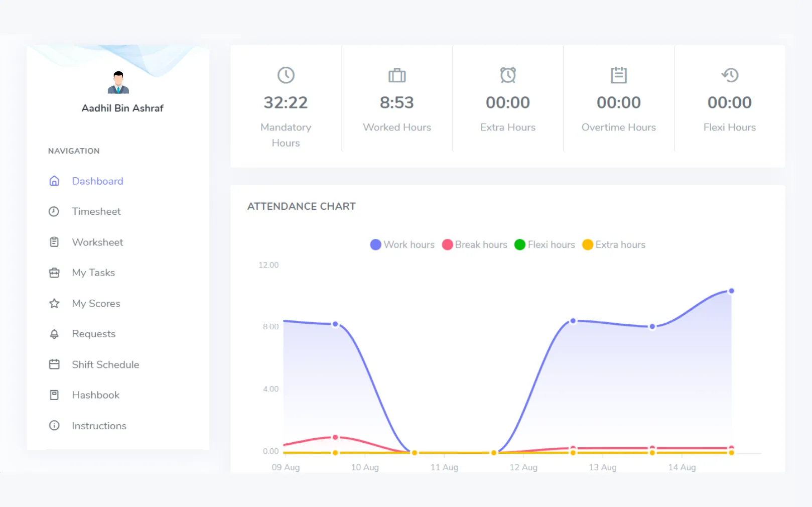Screen dimensions: 812x507
Task: Click the My Scores star icon
Action: 54,303
